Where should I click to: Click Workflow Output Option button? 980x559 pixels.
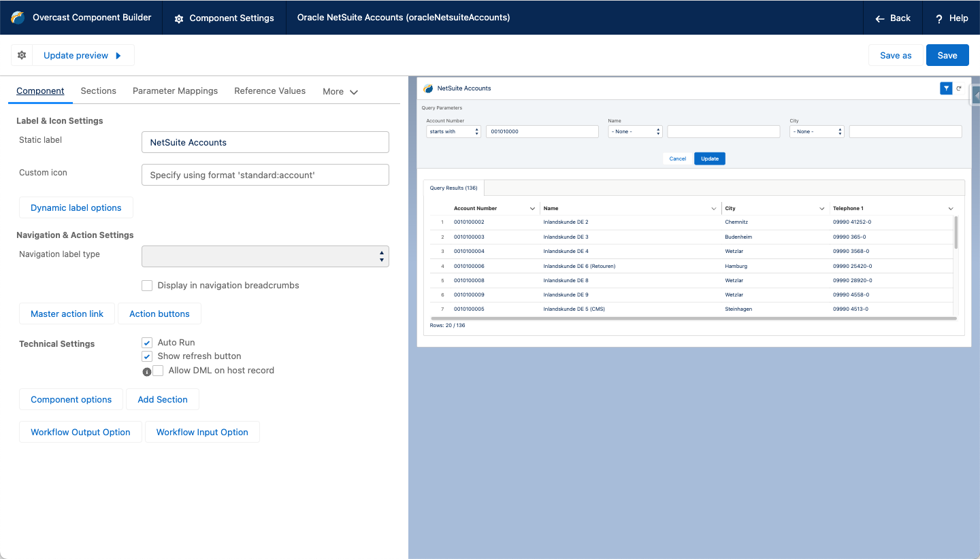(x=80, y=433)
